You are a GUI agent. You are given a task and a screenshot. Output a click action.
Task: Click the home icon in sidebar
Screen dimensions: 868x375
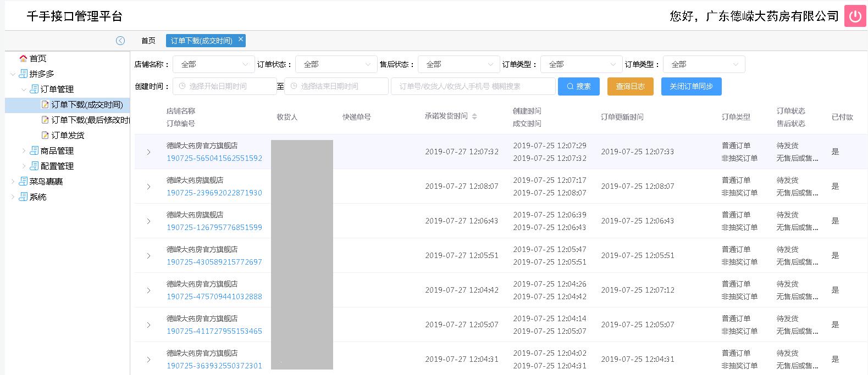pyautogui.click(x=23, y=58)
